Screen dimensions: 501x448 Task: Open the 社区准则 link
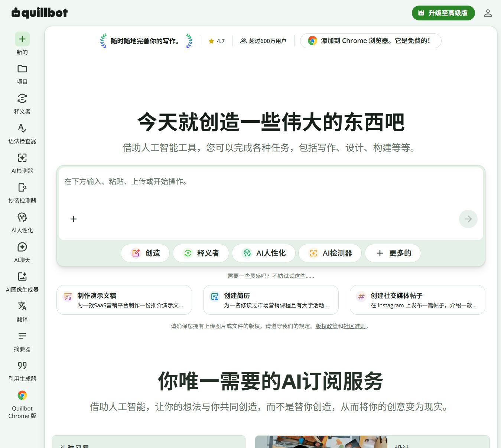[x=355, y=326]
